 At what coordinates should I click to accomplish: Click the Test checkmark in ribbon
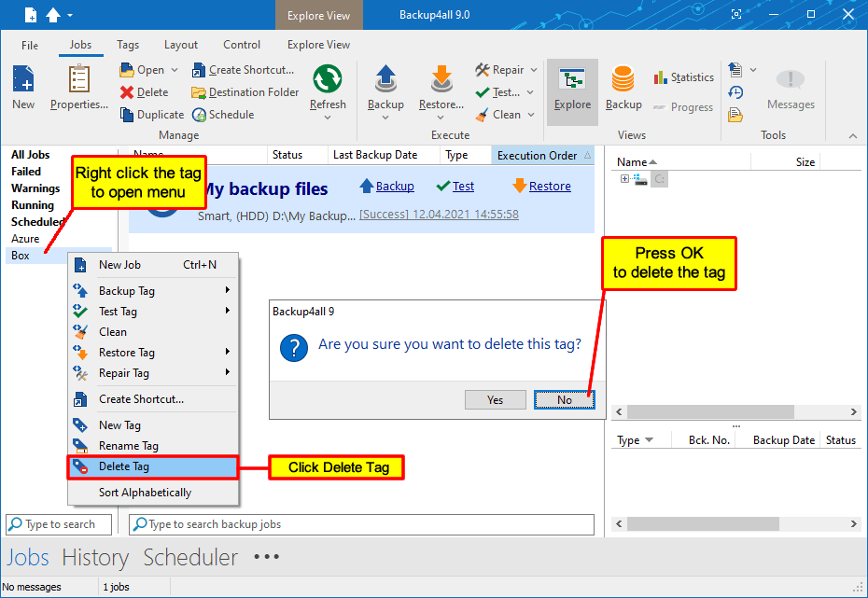(x=483, y=92)
